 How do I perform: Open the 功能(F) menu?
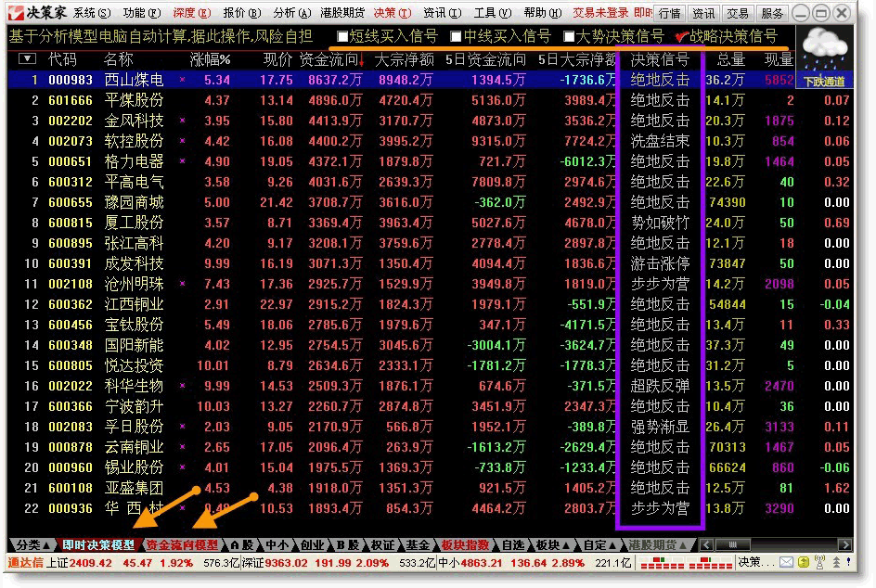[142, 12]
